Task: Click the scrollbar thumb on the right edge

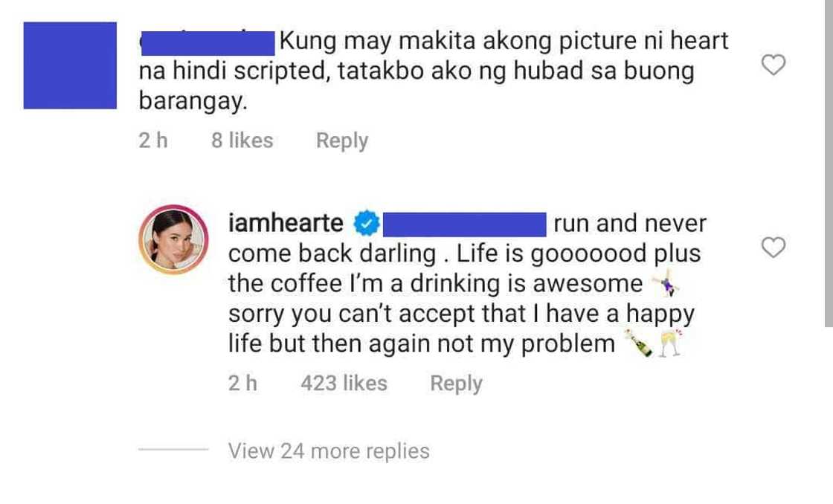Action: [x=829, y=164]
